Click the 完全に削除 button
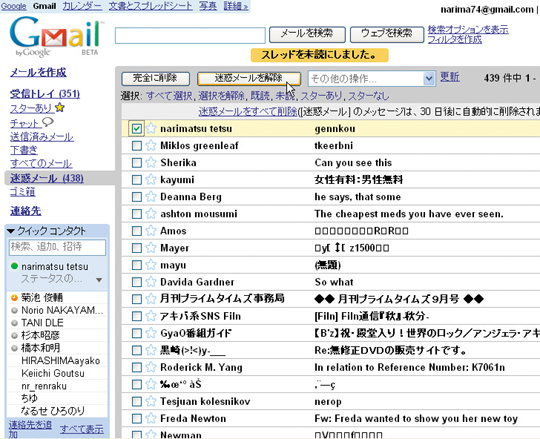 click(x=155, y=79)
